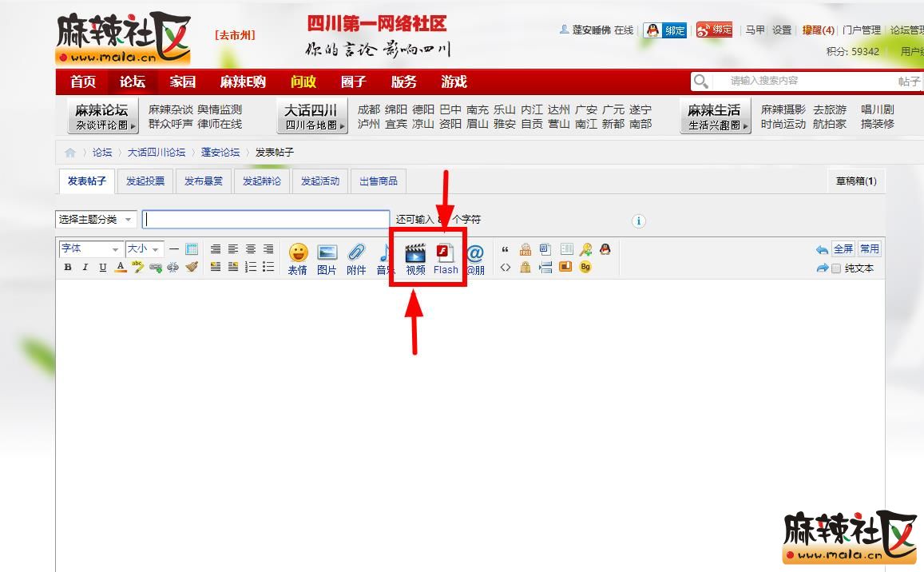
Task: Insert an unordered bullet list
Action: tap(268, 267)
